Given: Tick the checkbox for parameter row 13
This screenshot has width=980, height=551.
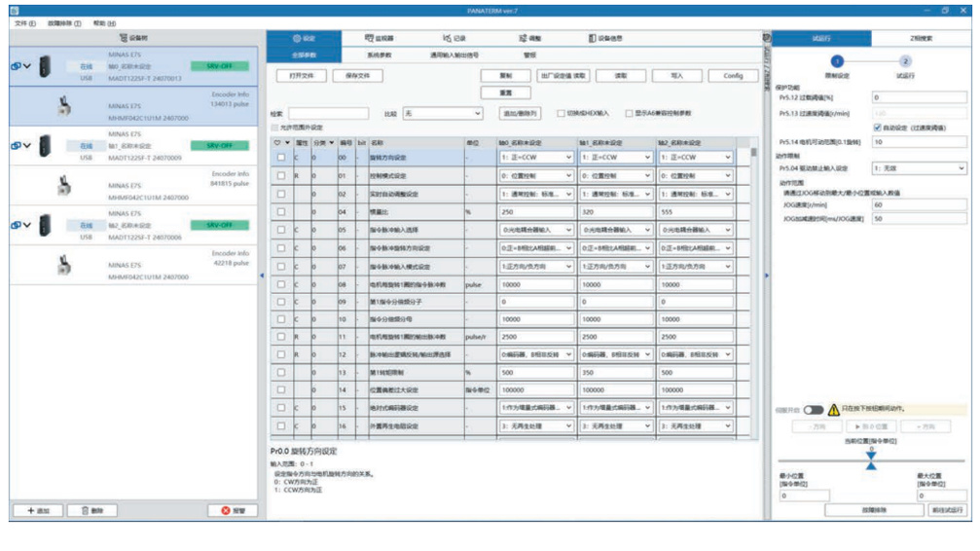Looking at the screenshot, I should tap(281, 372).
